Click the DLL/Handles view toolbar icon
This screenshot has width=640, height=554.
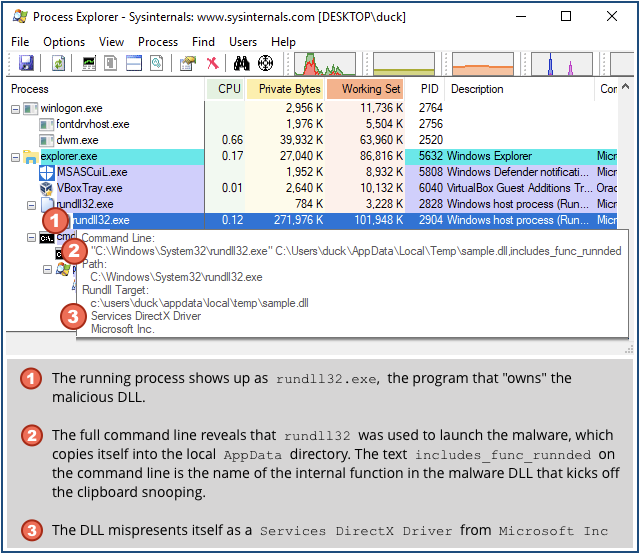tap(156, 63)
